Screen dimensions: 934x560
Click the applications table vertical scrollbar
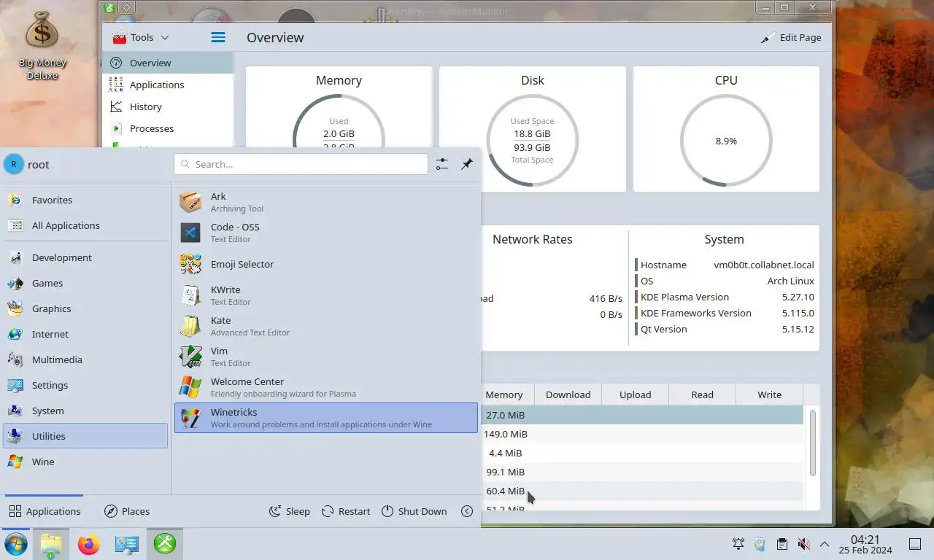pos(812,442)
